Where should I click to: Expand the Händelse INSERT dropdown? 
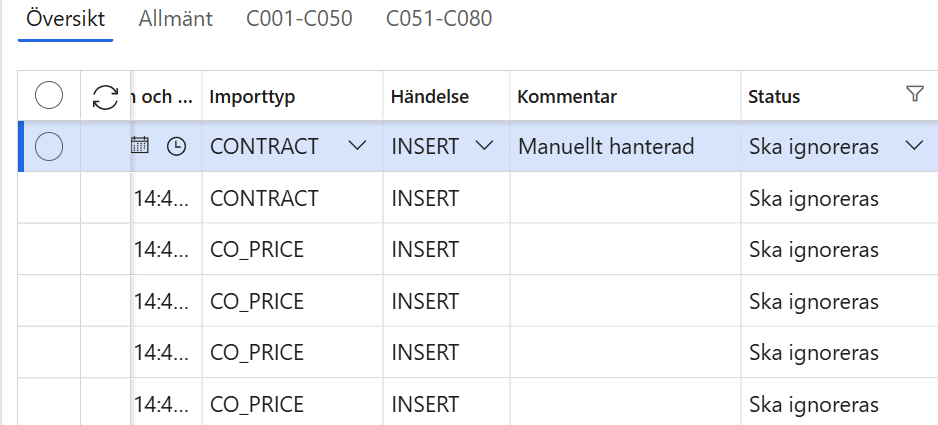pos(485,146)
